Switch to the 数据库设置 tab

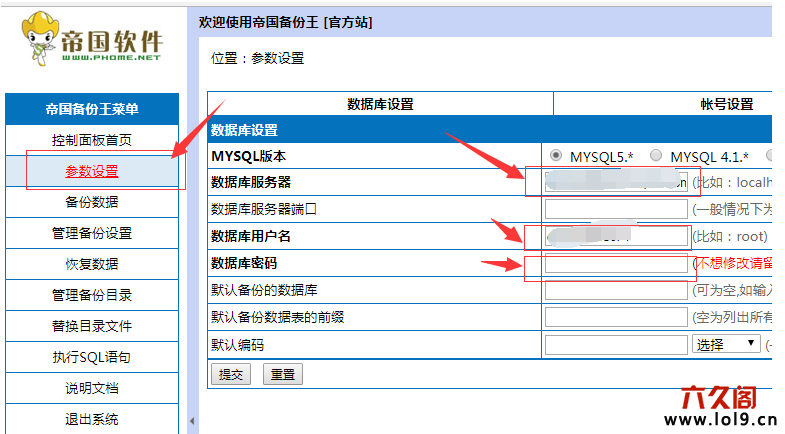380,104
